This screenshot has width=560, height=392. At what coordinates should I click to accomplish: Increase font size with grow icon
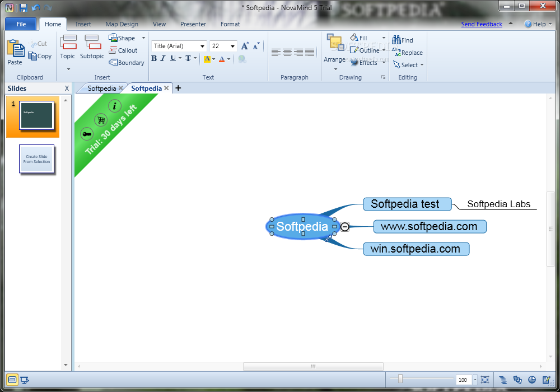click(245, 46)
